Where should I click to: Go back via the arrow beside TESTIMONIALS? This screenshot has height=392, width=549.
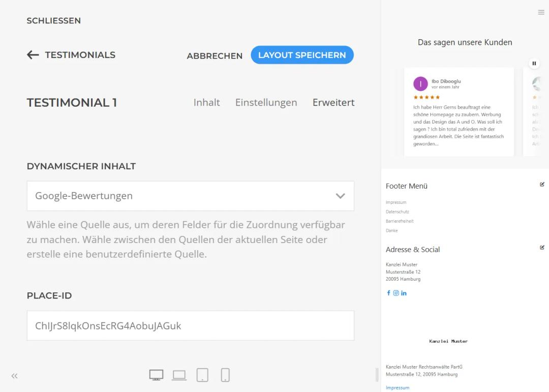coord(33,54)
